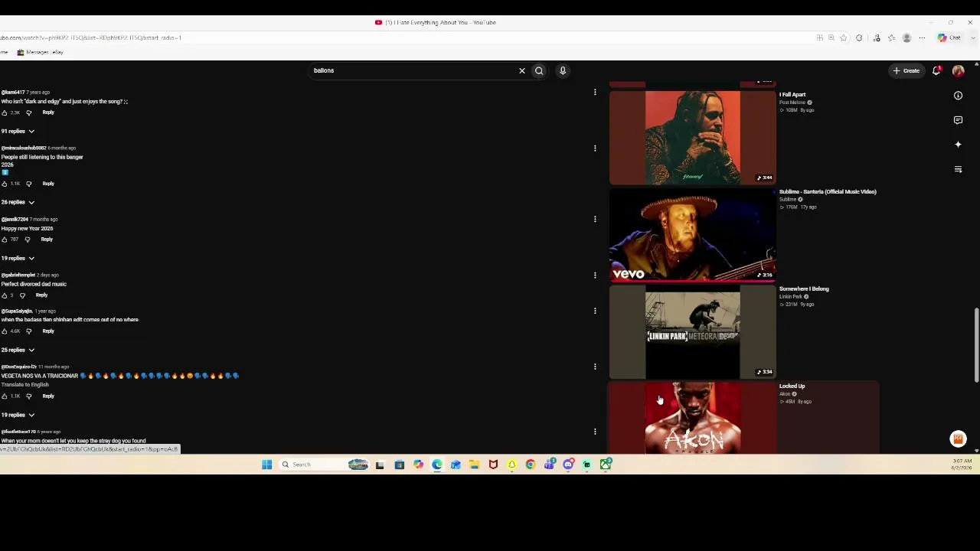The width and height of the screenshot is (980, 551).
Task: Open YouTube notifications bell
Action: coord(936,70)
